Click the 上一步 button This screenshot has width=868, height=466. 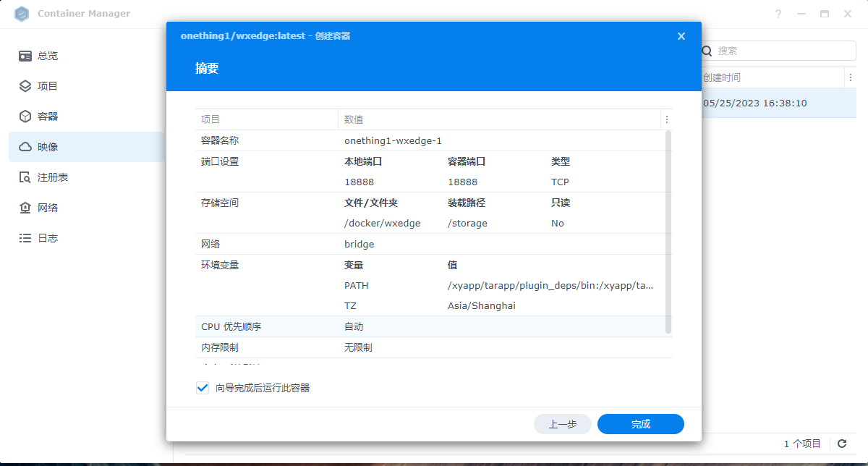pos(563,424)
